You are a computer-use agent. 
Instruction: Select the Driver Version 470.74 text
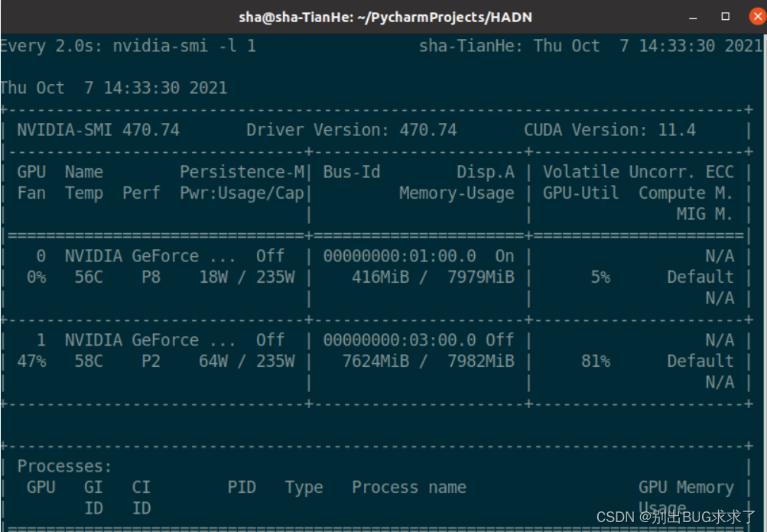(351, 130)
